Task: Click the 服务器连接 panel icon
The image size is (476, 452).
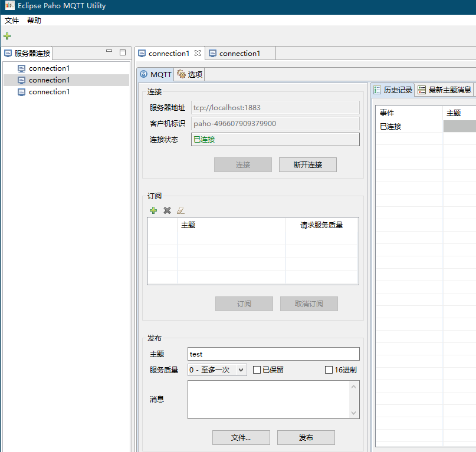Action: click(6, 53)
